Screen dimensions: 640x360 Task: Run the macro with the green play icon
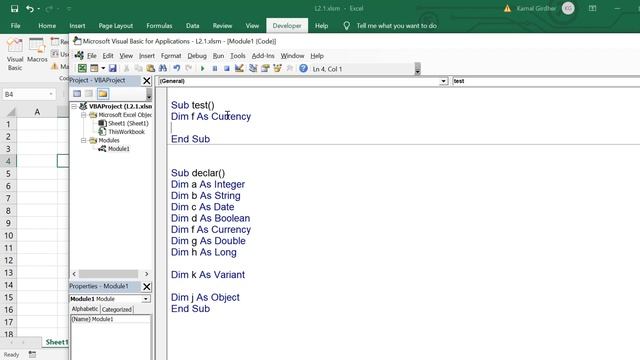[202, 69]
